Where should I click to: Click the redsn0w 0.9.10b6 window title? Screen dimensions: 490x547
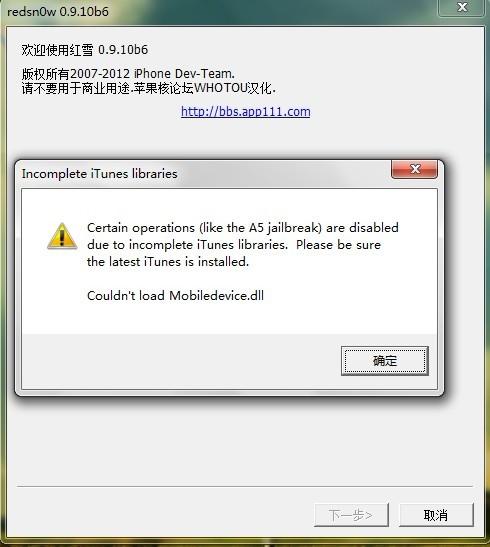pos(58,12)
